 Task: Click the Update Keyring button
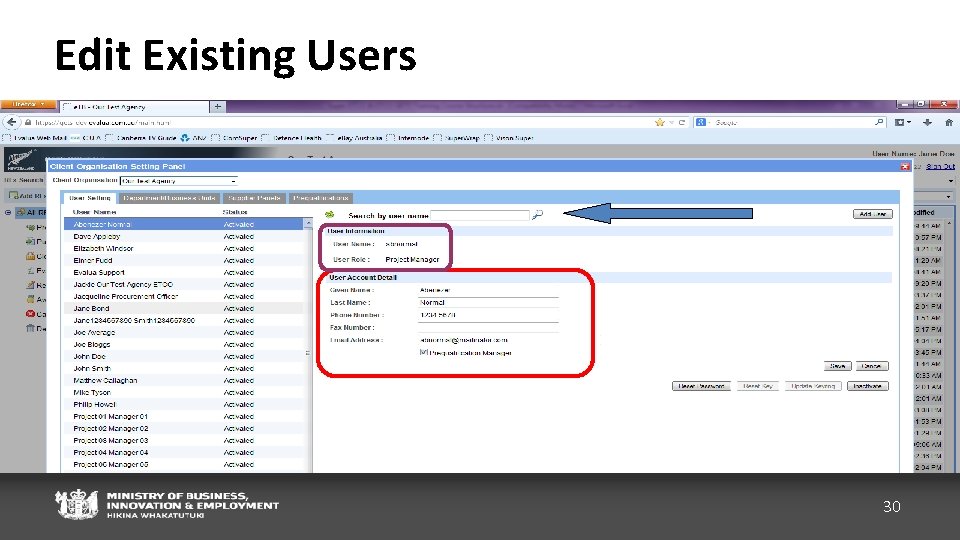[813, 386]
